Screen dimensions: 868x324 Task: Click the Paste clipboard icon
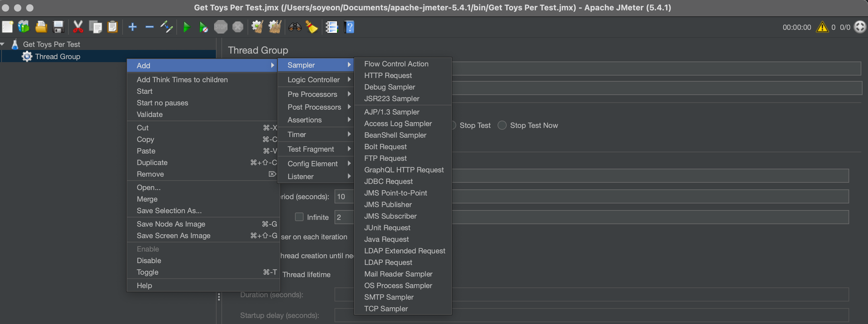click(113, 27)
